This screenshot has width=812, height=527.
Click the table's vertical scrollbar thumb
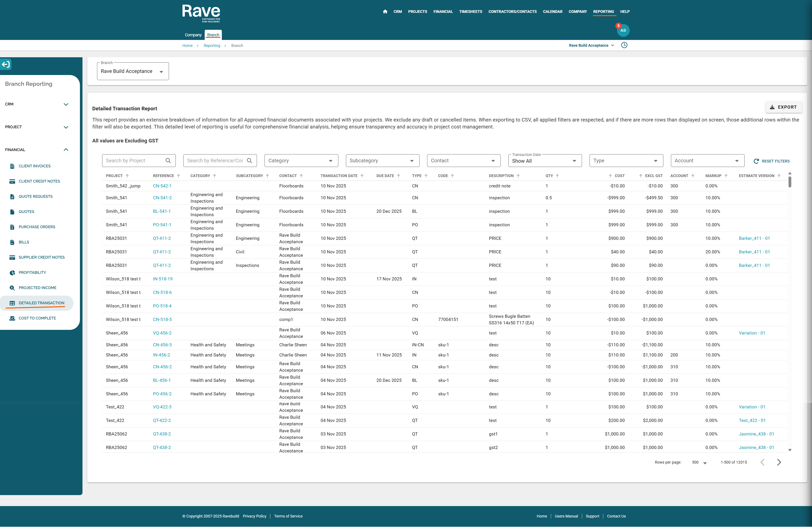(x=790, y=182)
